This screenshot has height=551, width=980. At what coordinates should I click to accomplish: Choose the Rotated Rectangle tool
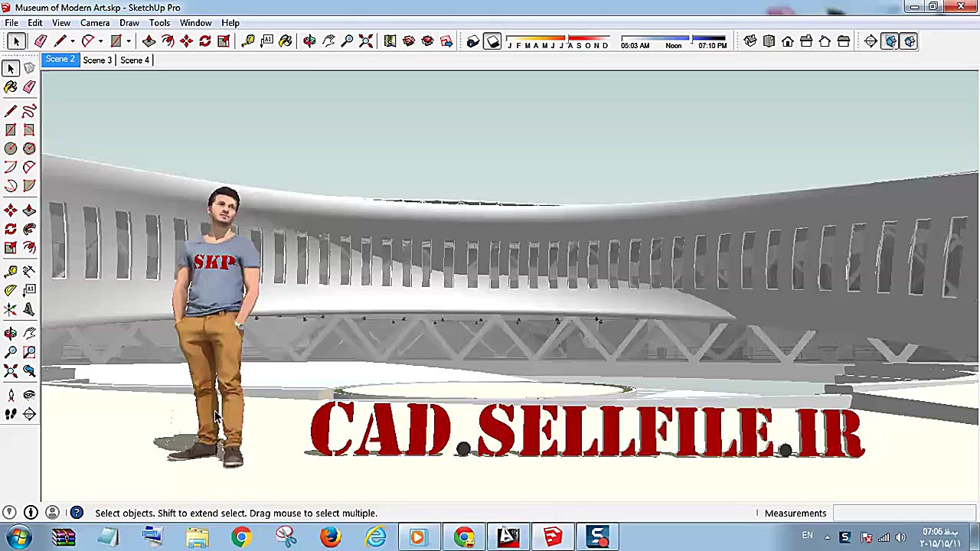click(x=29, y=130)
